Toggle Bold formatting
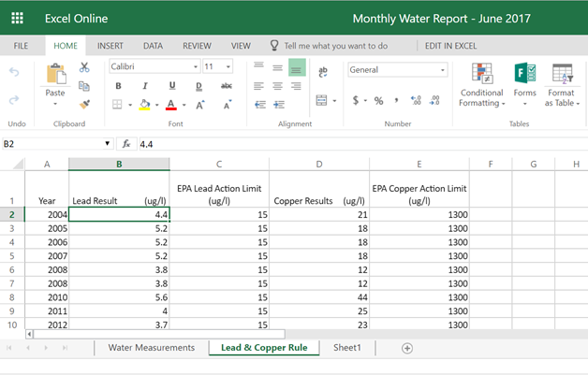 click(119, 86)
